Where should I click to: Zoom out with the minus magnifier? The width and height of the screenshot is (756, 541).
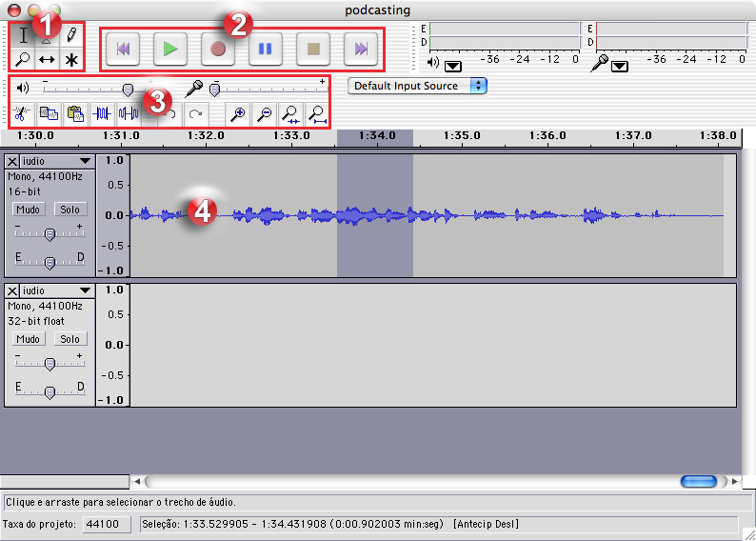[264, 113]
